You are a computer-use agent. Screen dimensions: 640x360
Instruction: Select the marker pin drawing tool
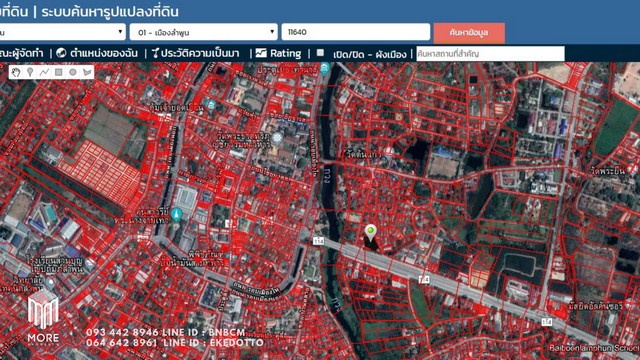point(30,72)
